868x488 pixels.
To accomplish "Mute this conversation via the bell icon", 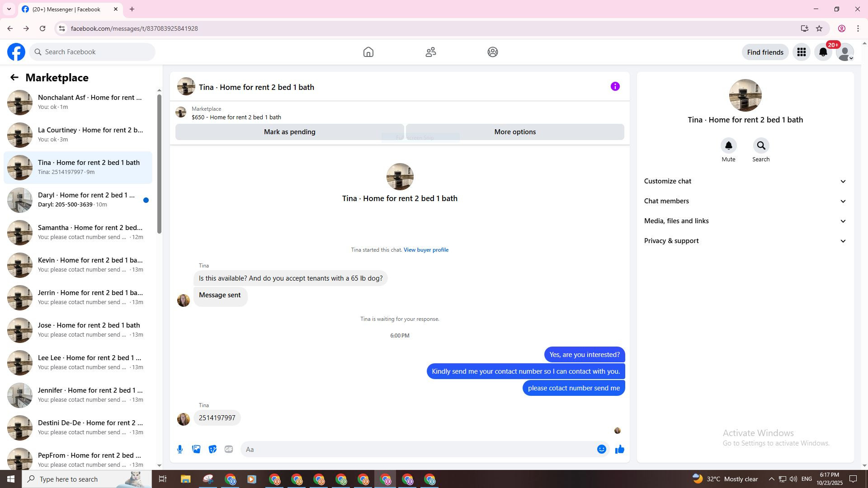I will (728, 146).
